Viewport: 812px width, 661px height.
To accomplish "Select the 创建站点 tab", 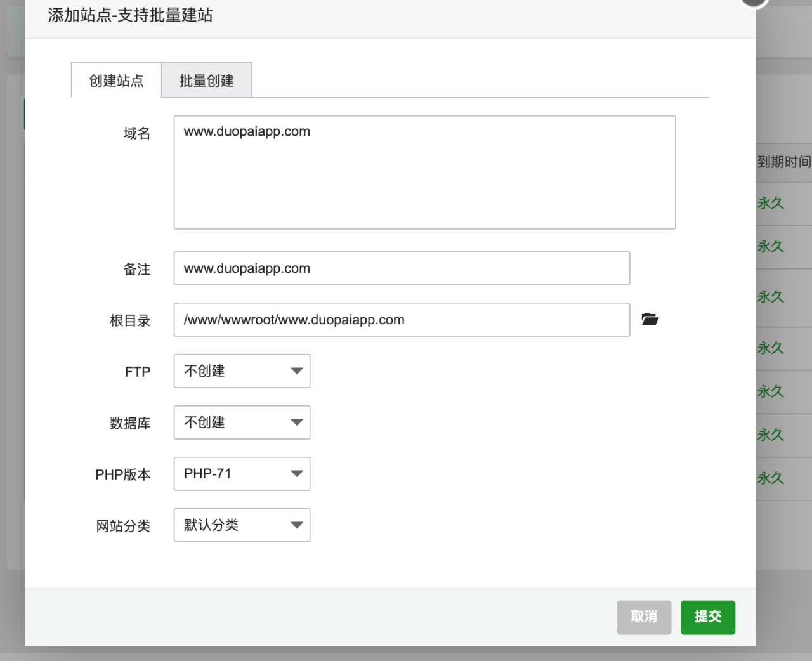I will (116, 81).
